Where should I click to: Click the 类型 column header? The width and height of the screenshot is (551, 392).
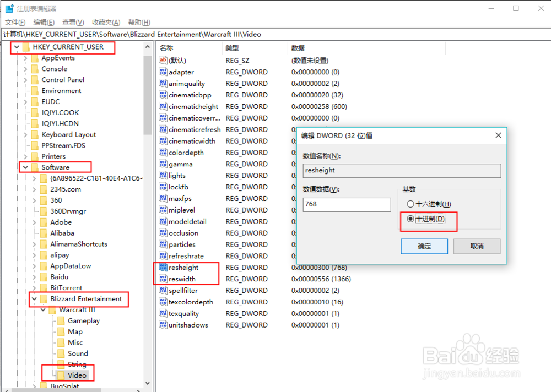pos(255,48)
